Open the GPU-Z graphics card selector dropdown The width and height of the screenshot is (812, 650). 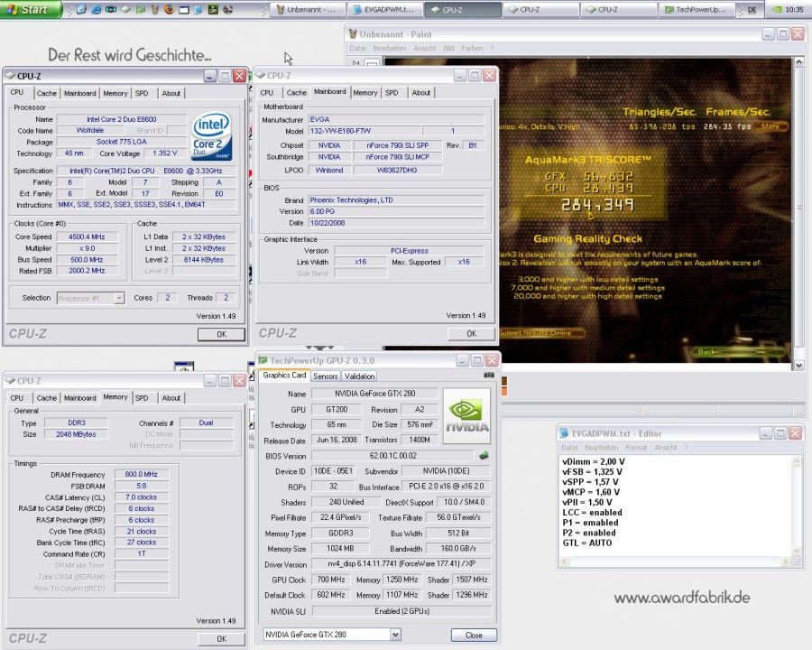pyautogui.click(x=395, y=635)
